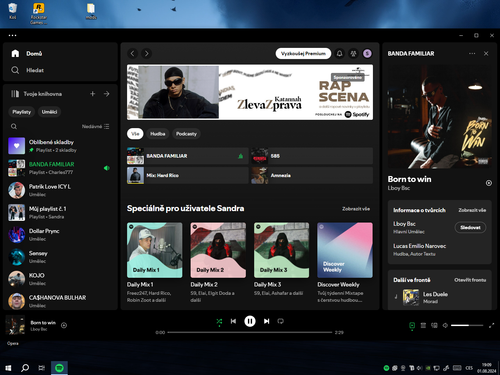Enter full screen mode icon
Image resolution: width=500 pixels, height=375 pixels.
[491, 325]
